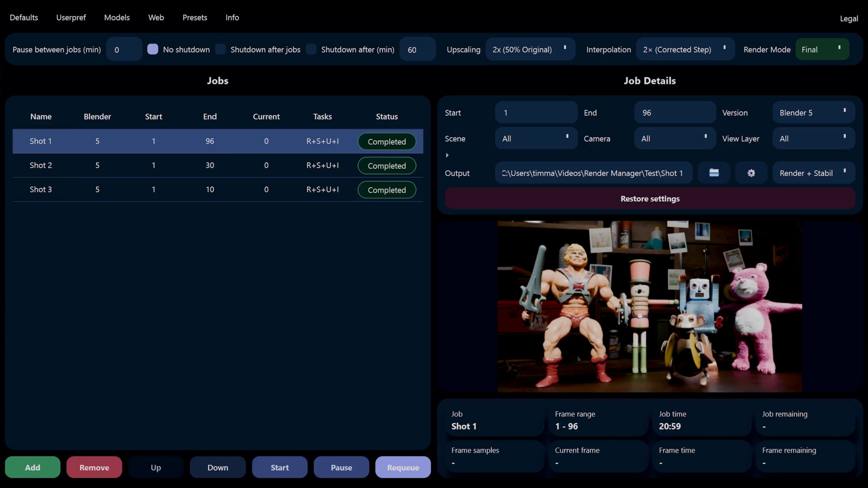Open the Blender 5 Version dropdown
Screen dimensions: 868x488
click(813, 113)
